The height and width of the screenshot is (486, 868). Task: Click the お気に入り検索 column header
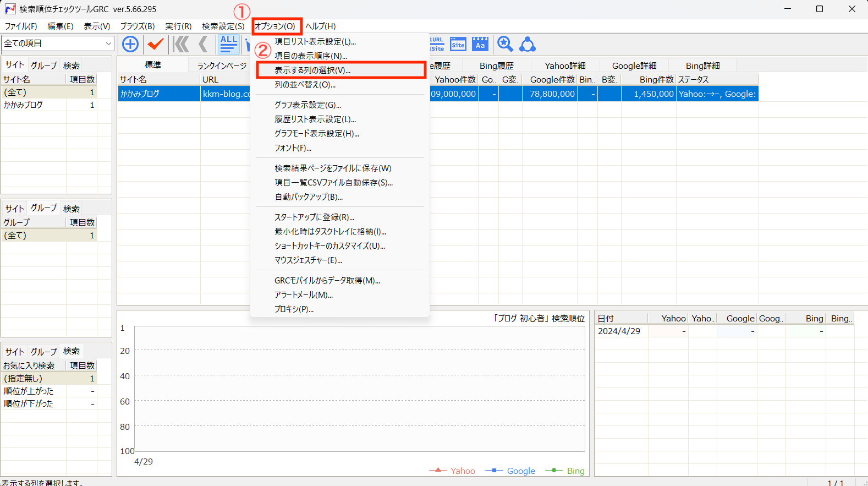pyautogui.click(x=34, y=365)
